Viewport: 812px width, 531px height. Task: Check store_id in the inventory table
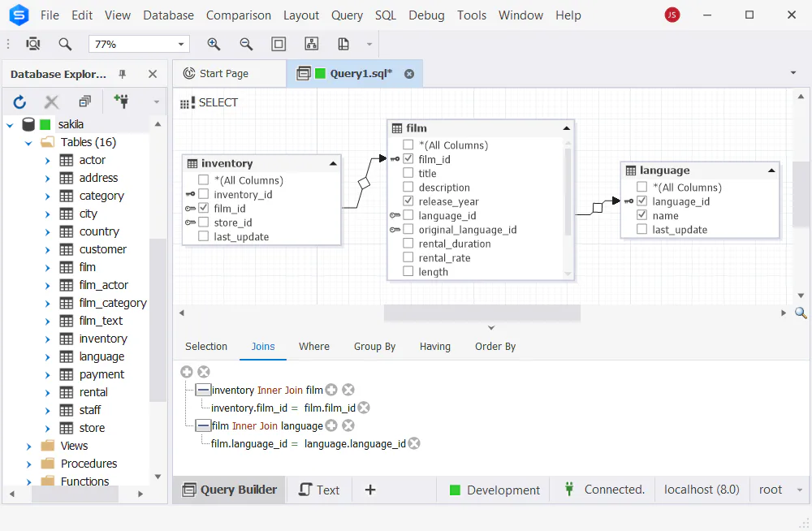point(204,222)
